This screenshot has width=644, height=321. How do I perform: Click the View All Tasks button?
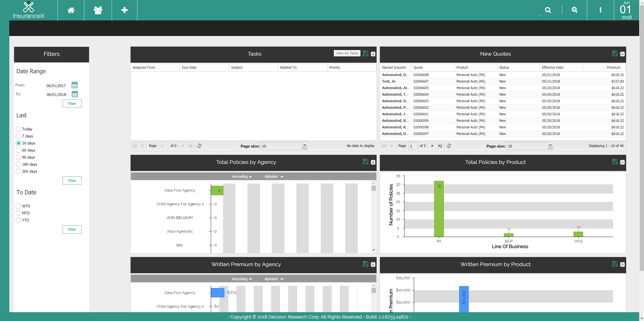click(347, 53)
